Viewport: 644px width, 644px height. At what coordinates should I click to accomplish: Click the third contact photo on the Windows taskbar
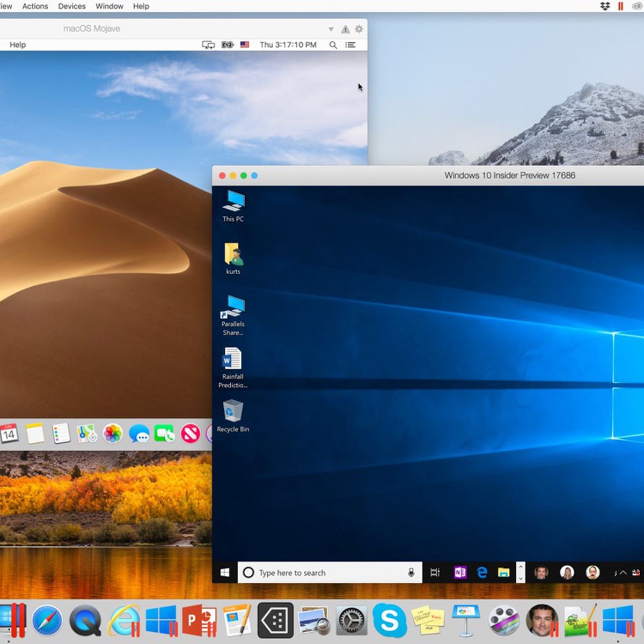pos(592,573)
